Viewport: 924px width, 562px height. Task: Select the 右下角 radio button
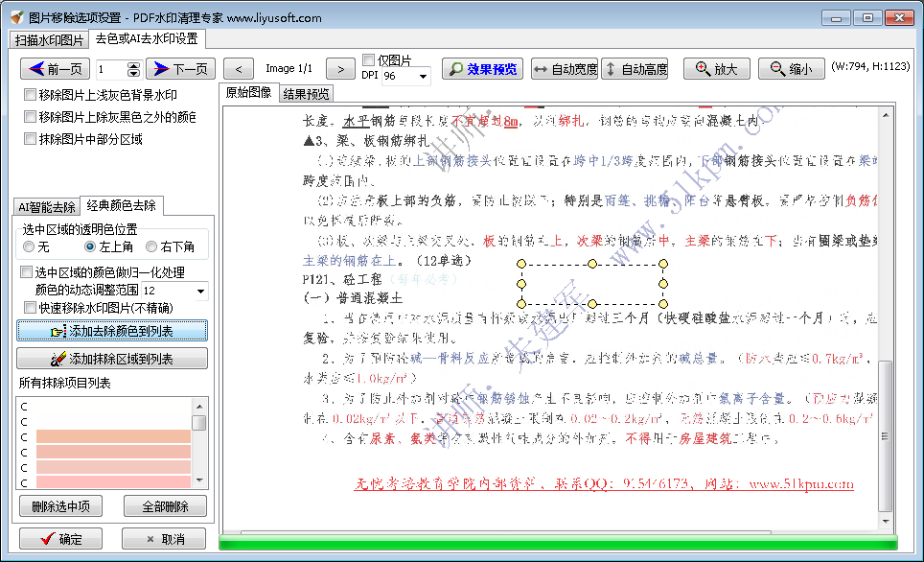tap(150, 247)
